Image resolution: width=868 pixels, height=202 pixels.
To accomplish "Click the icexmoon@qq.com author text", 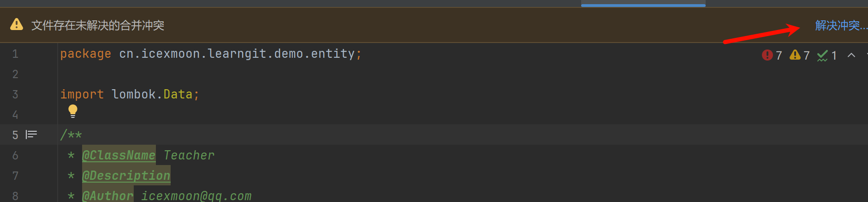I will tap(196, 196).
